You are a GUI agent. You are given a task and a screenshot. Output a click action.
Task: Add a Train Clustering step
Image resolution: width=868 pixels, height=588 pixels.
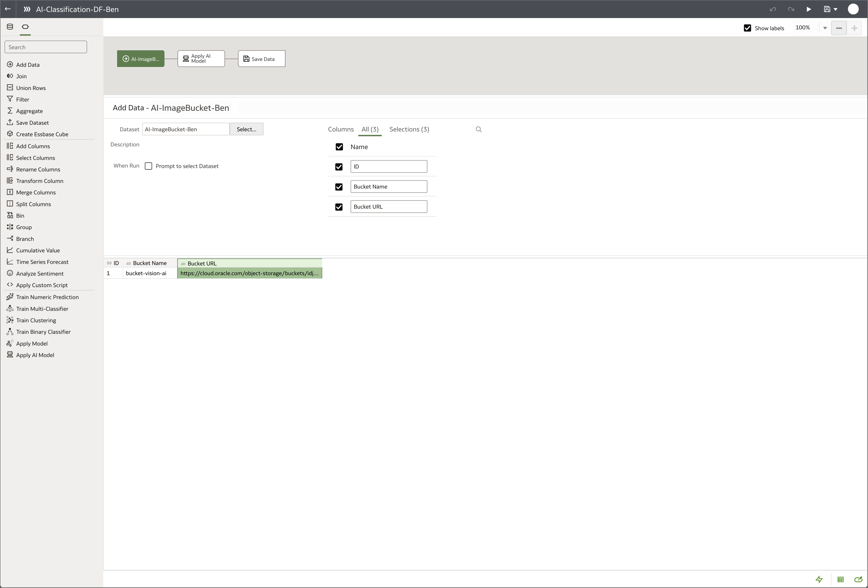click(x=35, y=320)
